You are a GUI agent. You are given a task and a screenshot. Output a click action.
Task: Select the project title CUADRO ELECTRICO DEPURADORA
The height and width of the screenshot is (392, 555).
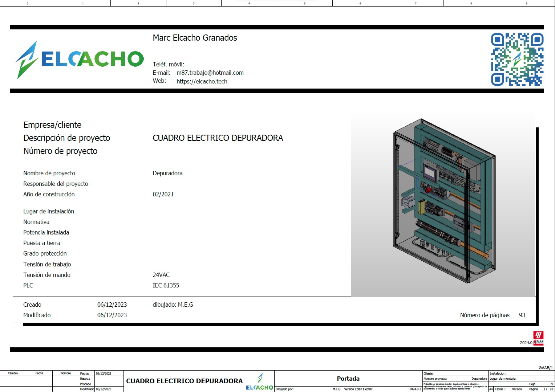218,138
